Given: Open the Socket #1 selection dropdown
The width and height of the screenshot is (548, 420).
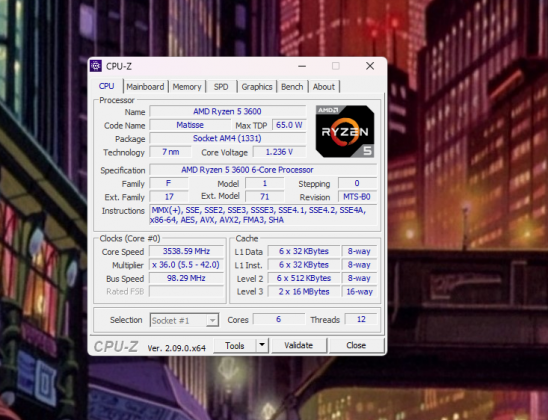Looking at the screenshot, I should coord(185,320).
